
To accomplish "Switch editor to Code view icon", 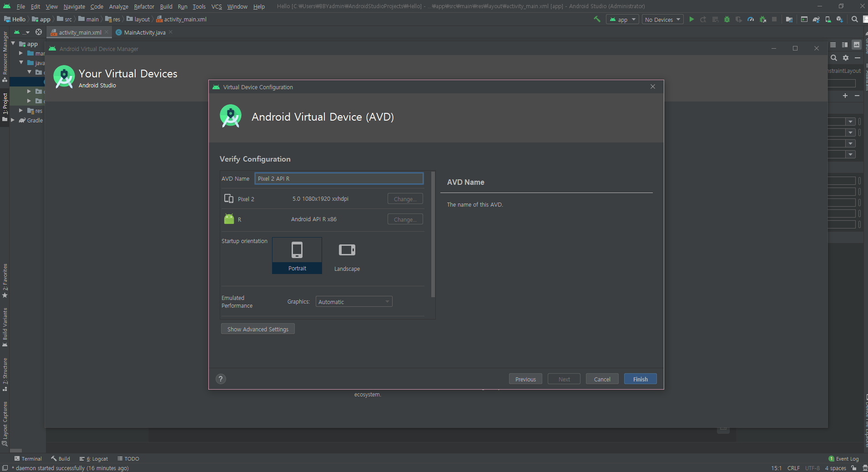I will pyautogui.click(x=833, y=45).
